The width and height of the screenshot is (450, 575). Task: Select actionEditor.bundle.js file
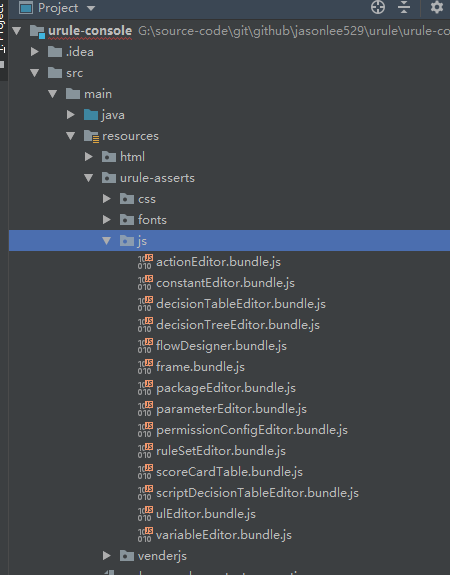click(219, 262)
